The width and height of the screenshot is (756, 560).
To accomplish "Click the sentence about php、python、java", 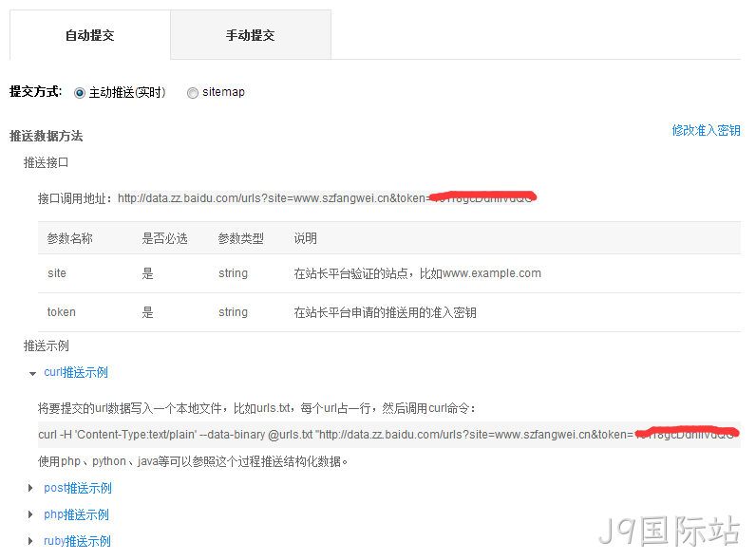I will point(193,461).
